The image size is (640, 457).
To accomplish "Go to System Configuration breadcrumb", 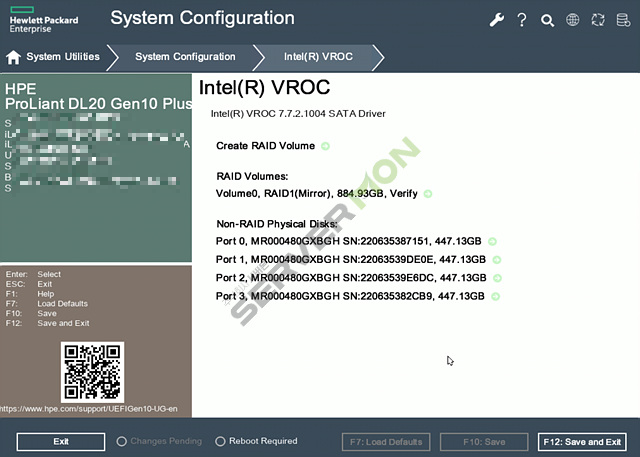I will pos(185,57).
